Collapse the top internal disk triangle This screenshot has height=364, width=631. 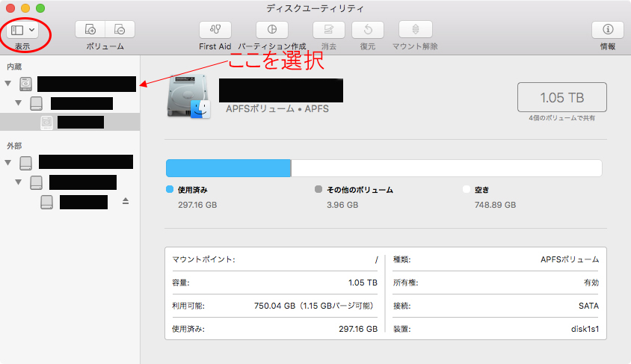click(x=8, y=84)
